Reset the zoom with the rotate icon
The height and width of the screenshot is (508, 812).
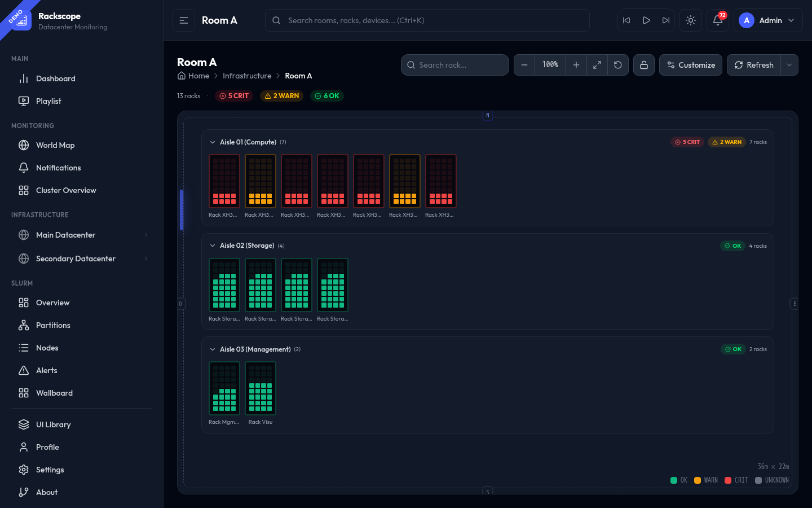tap(618, 65)
